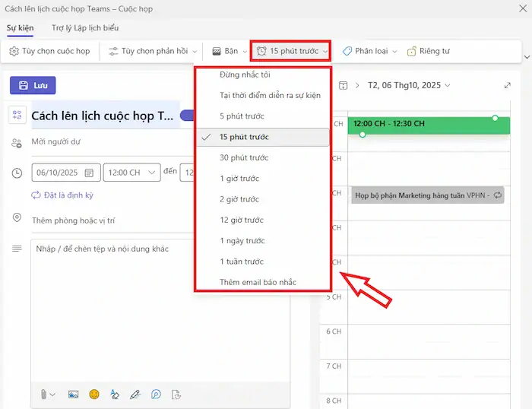
Task: Insert a picture using the image icon
Action: pos(74,394)
